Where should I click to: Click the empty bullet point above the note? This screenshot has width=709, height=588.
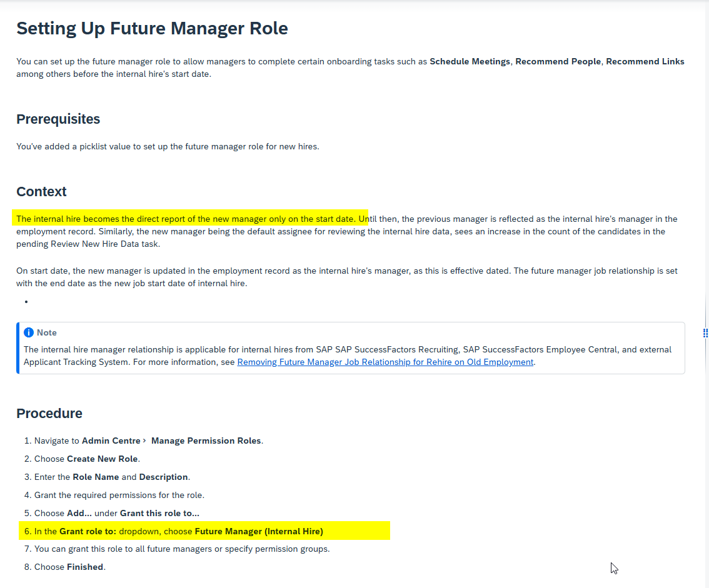pos(27,302)
